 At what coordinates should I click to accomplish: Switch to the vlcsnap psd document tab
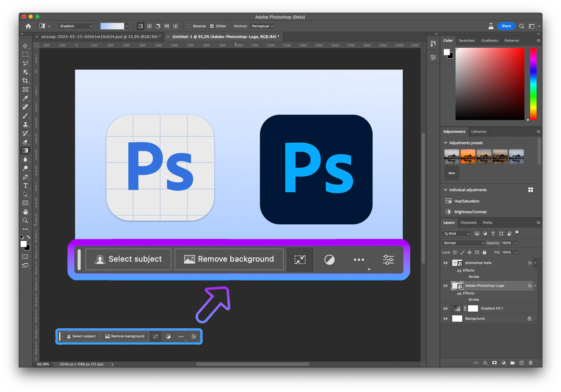[101, 37]
